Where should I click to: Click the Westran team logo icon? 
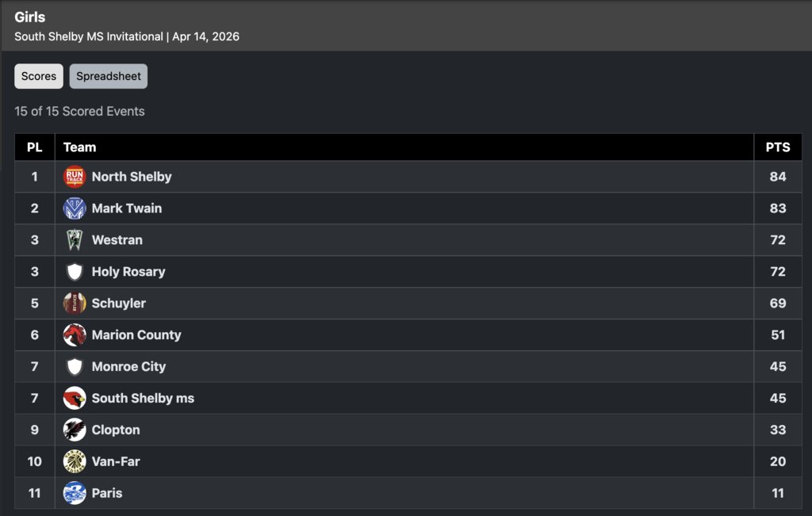pyautogui.click(x=75, y=240)
